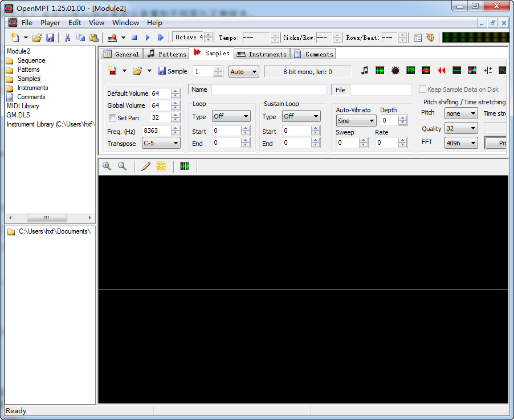This screenshot has height=420, width=514.
Task: Click the zoom out magnifier icon
Action: pyautogui.click(x=122, y=166)
